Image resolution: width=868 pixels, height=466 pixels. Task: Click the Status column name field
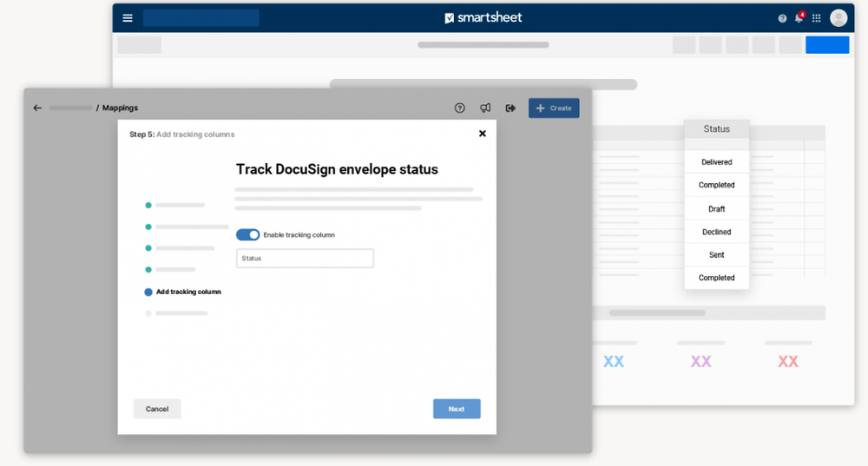click(305, 259)
